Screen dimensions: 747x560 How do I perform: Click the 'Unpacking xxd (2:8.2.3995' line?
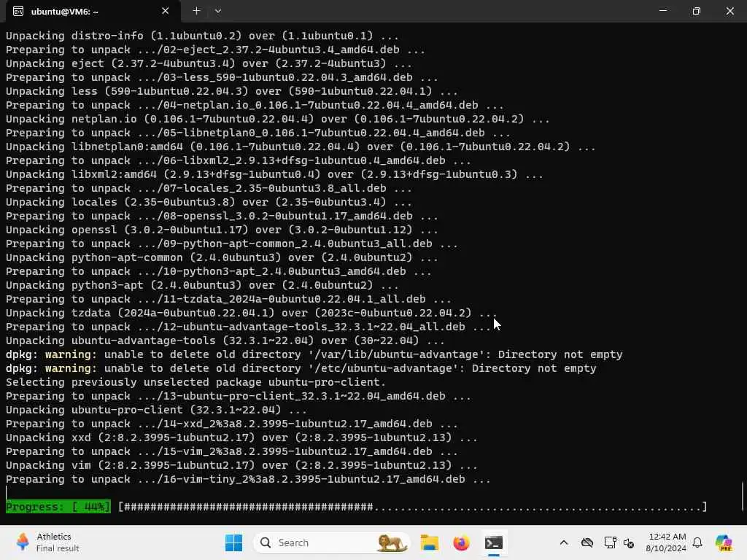241,437
